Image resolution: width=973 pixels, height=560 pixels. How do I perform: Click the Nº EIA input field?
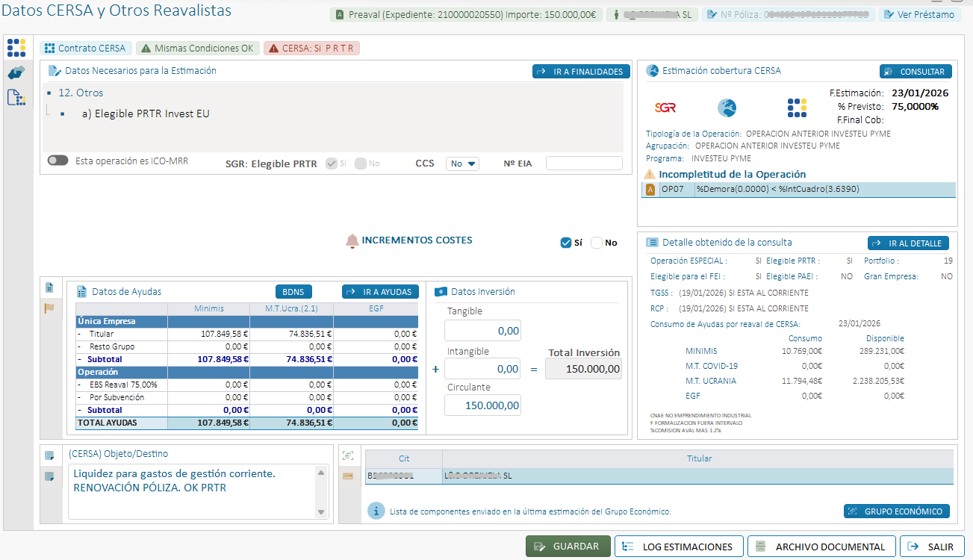[583, 164]
